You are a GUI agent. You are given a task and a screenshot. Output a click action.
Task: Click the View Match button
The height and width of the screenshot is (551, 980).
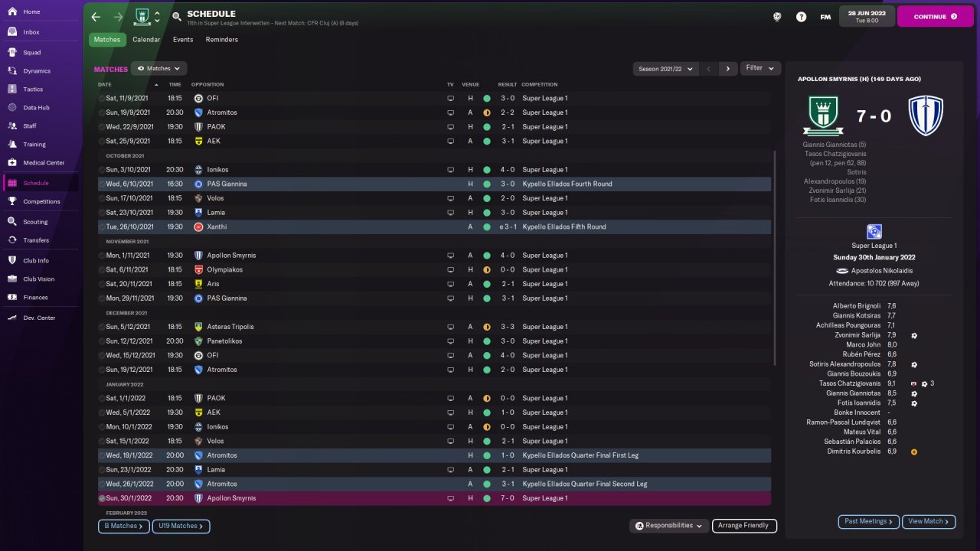pos(929,521)
